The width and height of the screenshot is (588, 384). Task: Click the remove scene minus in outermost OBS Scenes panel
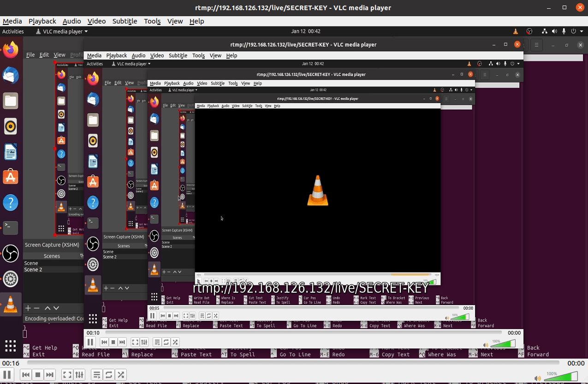37,308
